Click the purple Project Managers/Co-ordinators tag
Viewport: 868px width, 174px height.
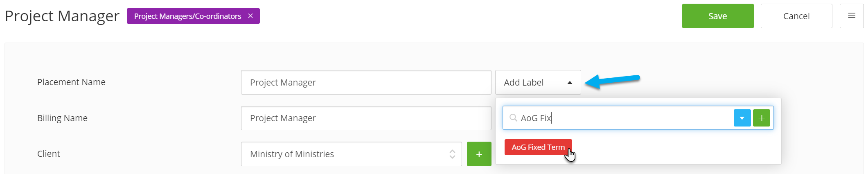[x=188, y=16]
